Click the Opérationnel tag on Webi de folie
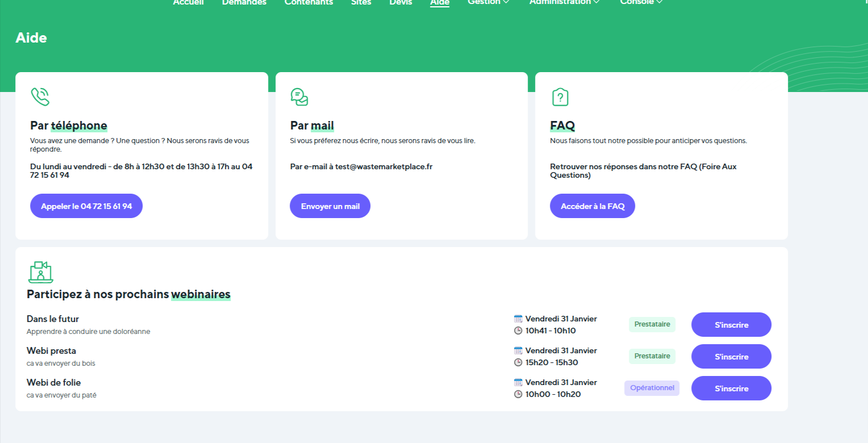The width and height of the screenshot is (868, 443). pos(652,388)
